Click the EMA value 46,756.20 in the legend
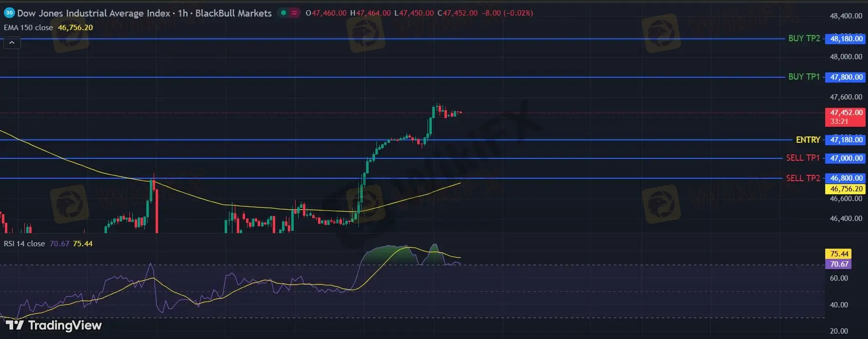 pyautogui.click(x=75, y=28)
